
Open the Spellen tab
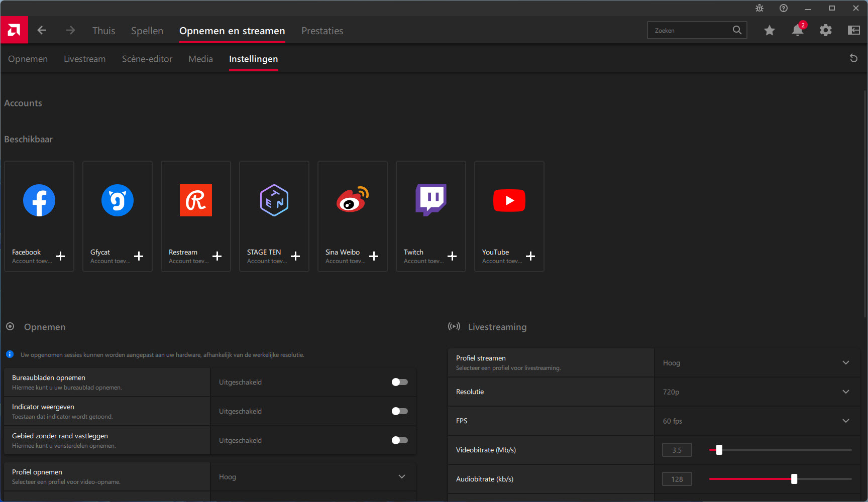coord(147,31)
